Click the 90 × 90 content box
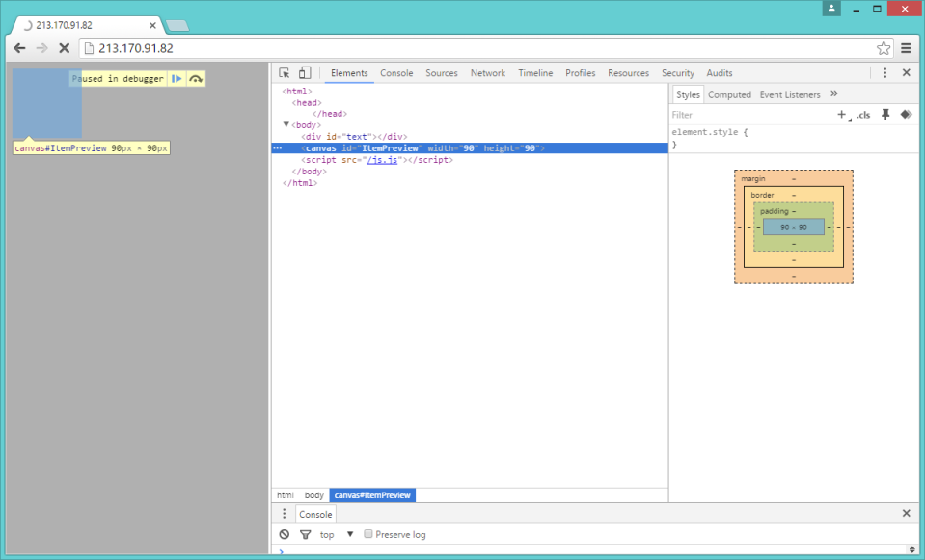This screenshot has height=560, width=925. (794, 227)
